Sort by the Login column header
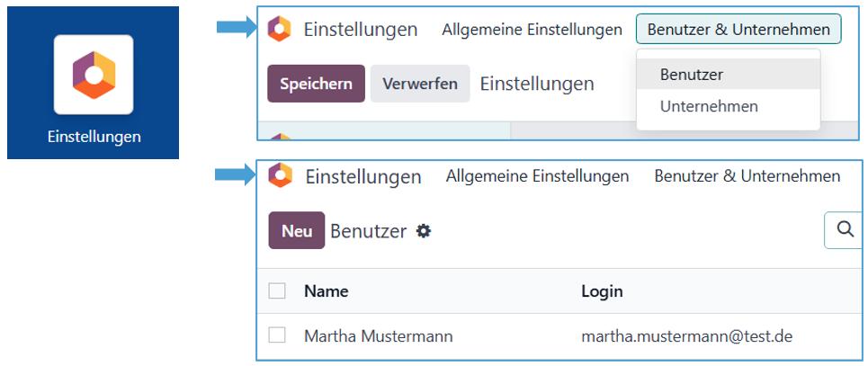868x366 pixels. coord(602,290)
